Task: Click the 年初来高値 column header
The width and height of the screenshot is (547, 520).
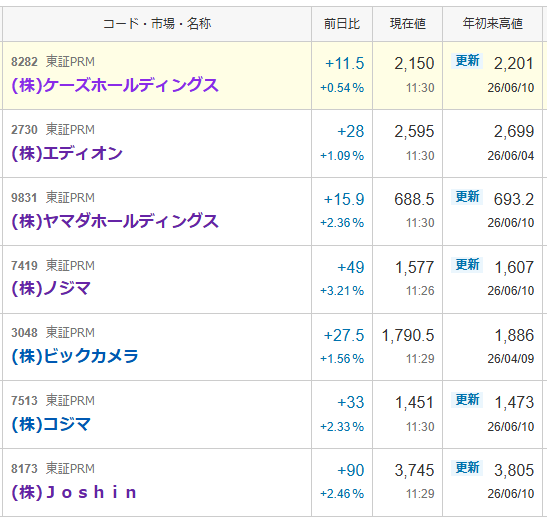Action: 493,24
